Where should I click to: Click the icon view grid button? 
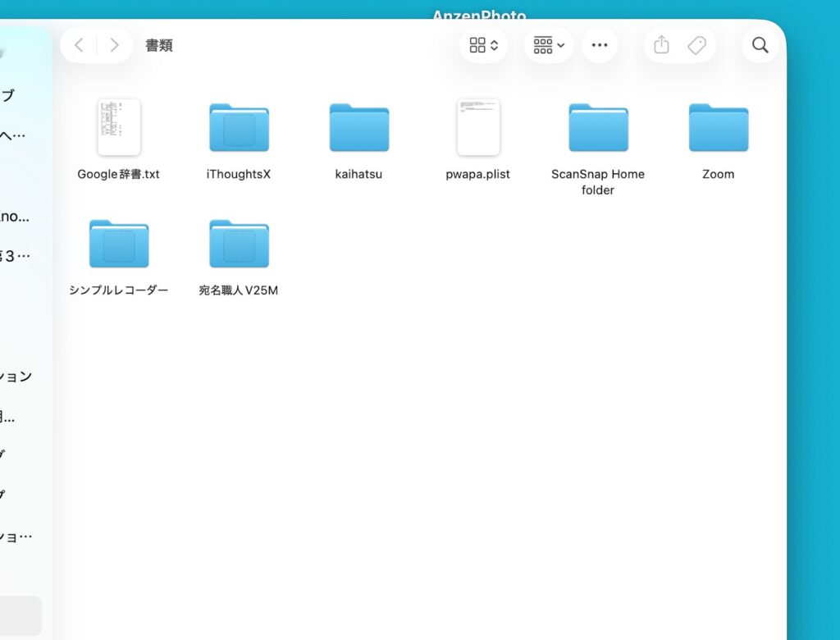point(478,45)
